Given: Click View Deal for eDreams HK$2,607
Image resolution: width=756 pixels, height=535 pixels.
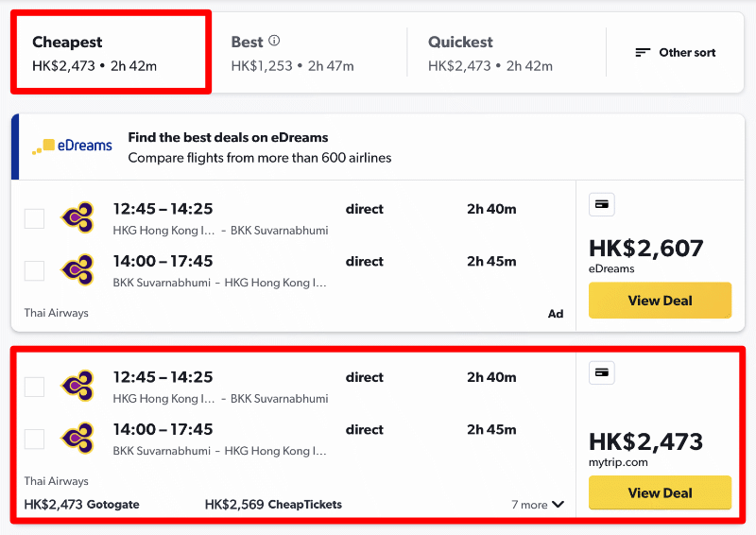Looking at the screenshot, I should point(660,300).
